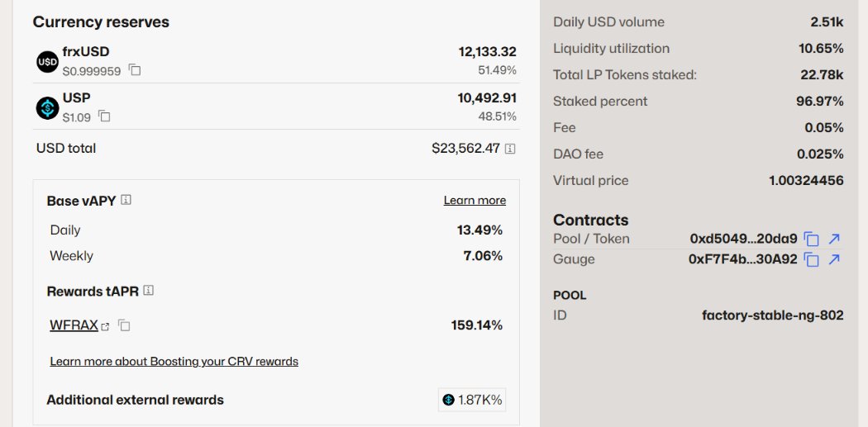
Task: Click the $0.999959 frxUSD price
Action: pos(91,71)
